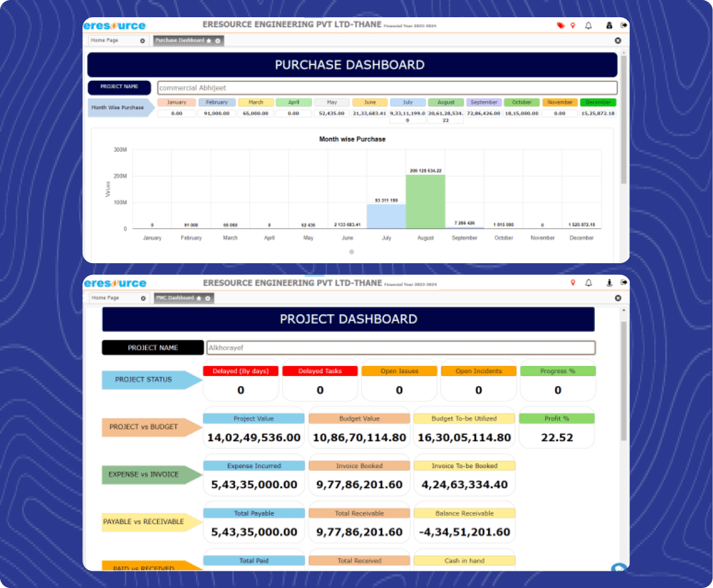Select the Purchase Dashboard tab
The width and height of the screenshot is (713, 588).
tap(179, 41)
